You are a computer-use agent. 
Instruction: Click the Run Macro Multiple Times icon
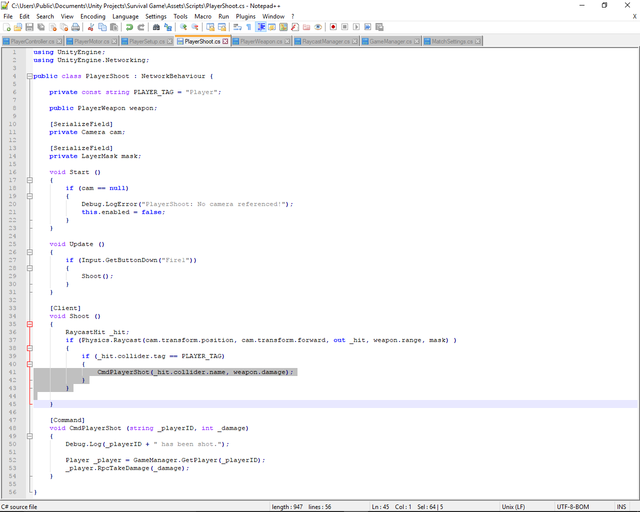point(368,27)
